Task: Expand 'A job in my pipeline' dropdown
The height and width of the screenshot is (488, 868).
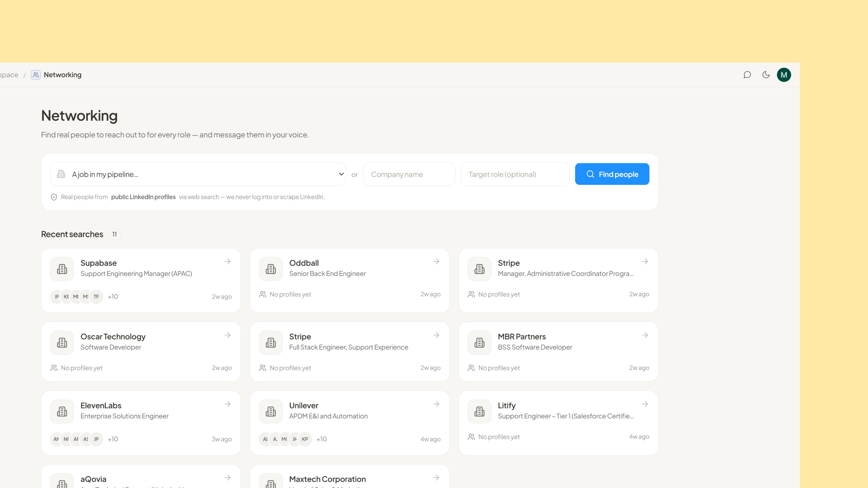Action: [198, 174]
